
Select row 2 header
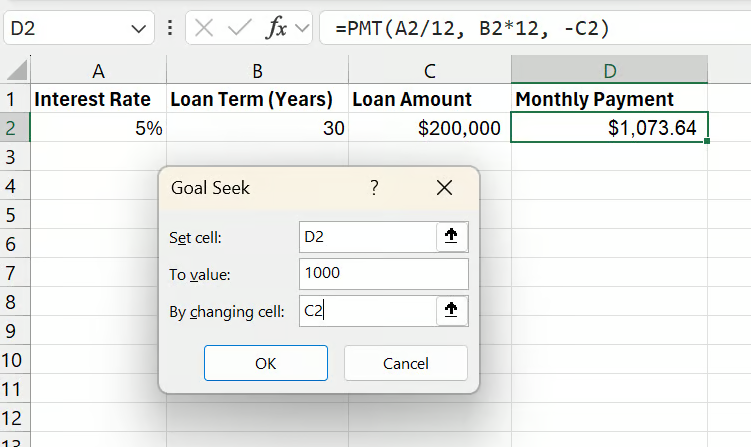(x=14, y=128)
